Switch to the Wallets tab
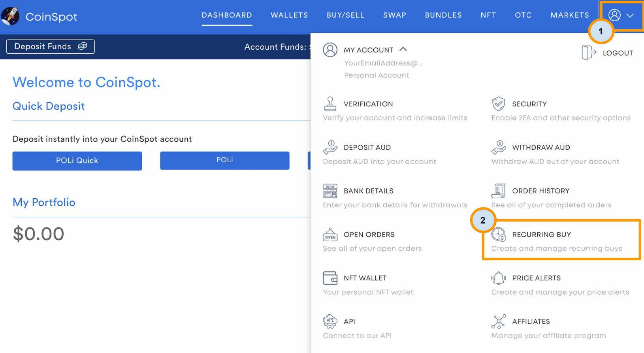The image size is (644, 353). tap(289, 15)
